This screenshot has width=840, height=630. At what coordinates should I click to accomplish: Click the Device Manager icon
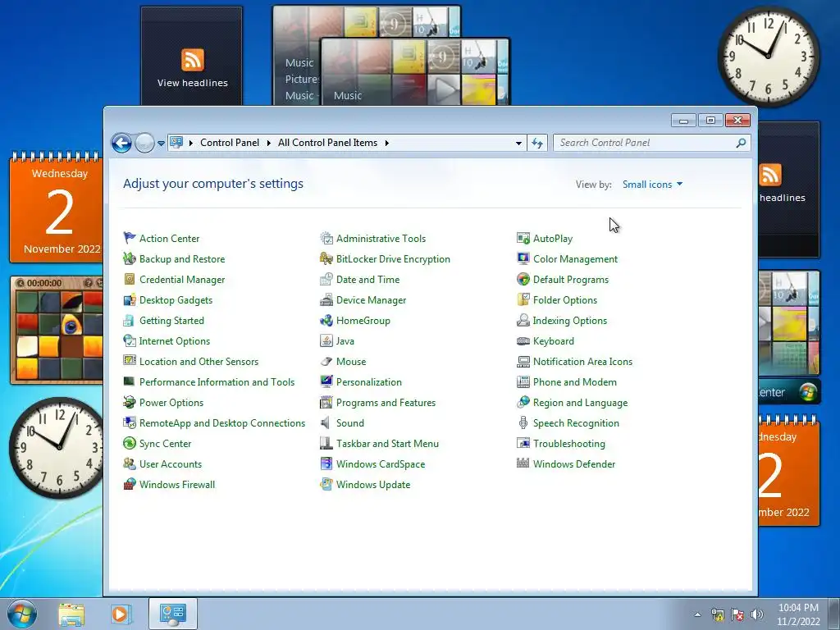click(x=326, y=300)
